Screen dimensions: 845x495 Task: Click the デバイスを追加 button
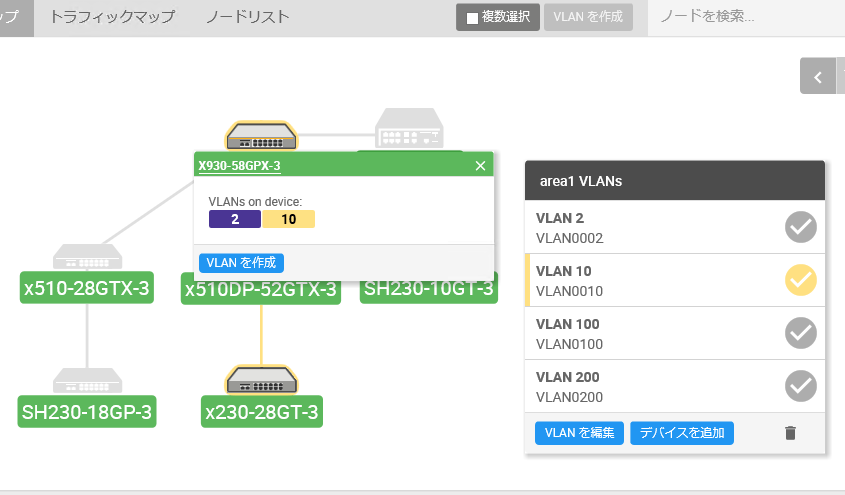click(682, 433)
